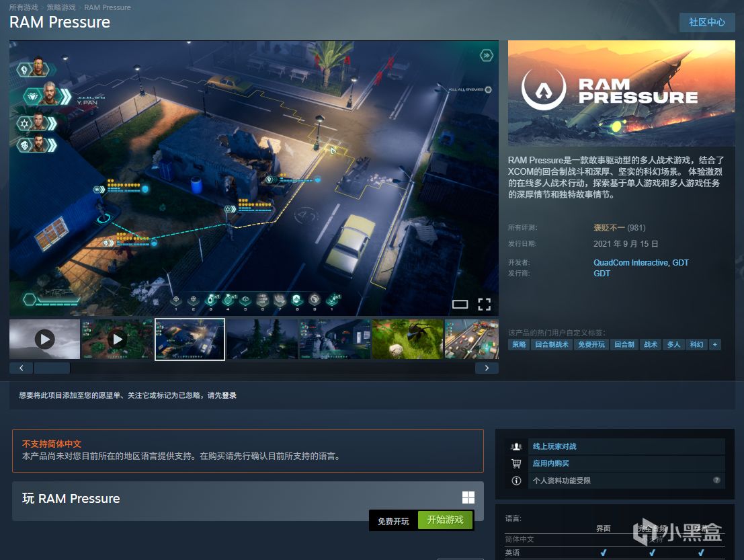Select the 多人 tag

674,345
